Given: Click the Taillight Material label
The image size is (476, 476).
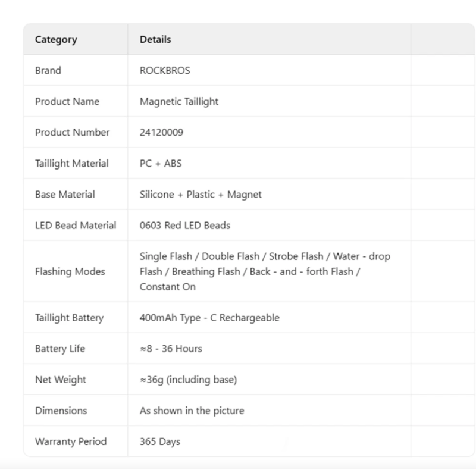Looking at the screenshot, I should click(x=71, y=163).
